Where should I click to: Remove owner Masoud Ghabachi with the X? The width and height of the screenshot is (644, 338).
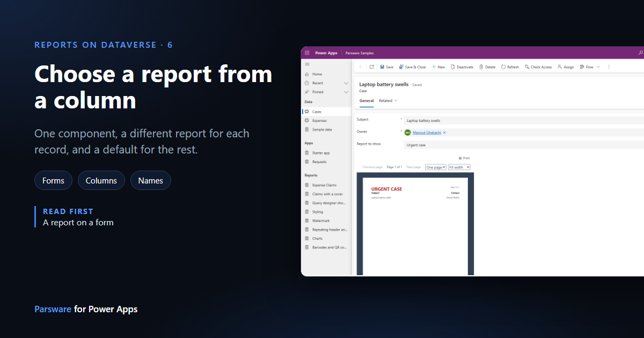(x=444, y=133)
